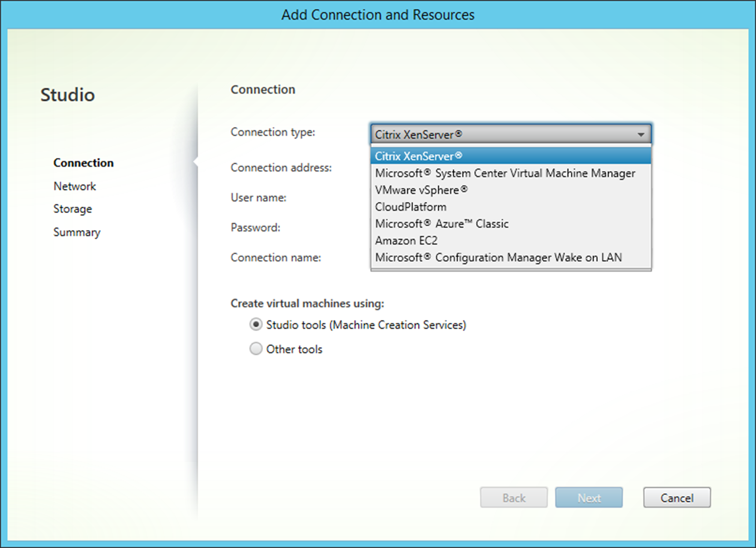Image resolution: width=756 pixels, height=548 pixels.
Task: Go to the Storage wizard step
Action: pyautogui.click(x=73, y=209)
